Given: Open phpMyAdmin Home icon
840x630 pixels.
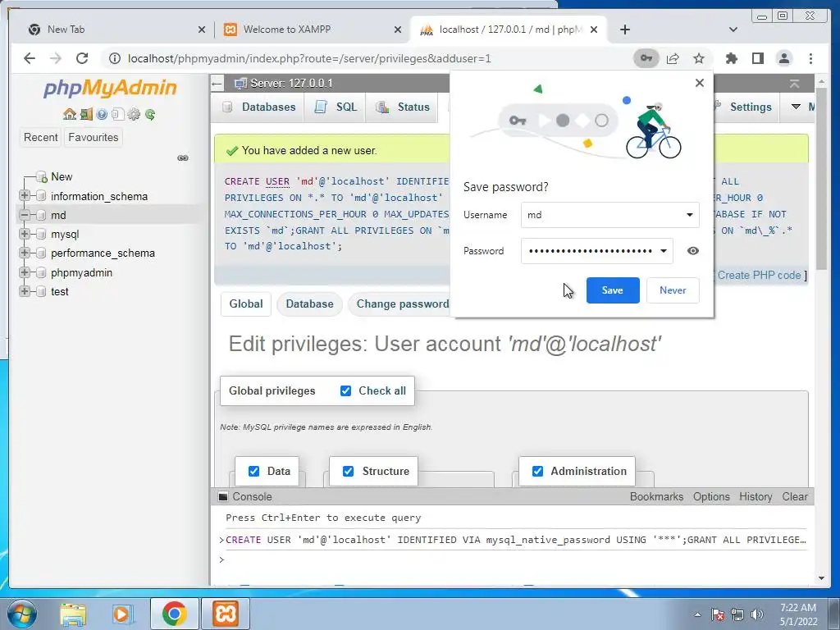Looking at the screenshot, I should point(70,114).
